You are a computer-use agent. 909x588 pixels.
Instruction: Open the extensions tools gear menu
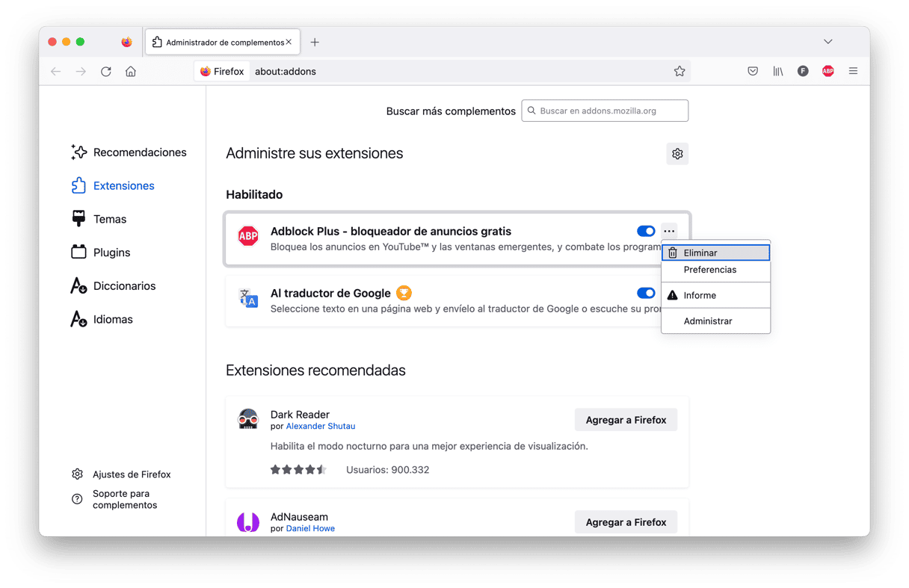click(677, 154)
